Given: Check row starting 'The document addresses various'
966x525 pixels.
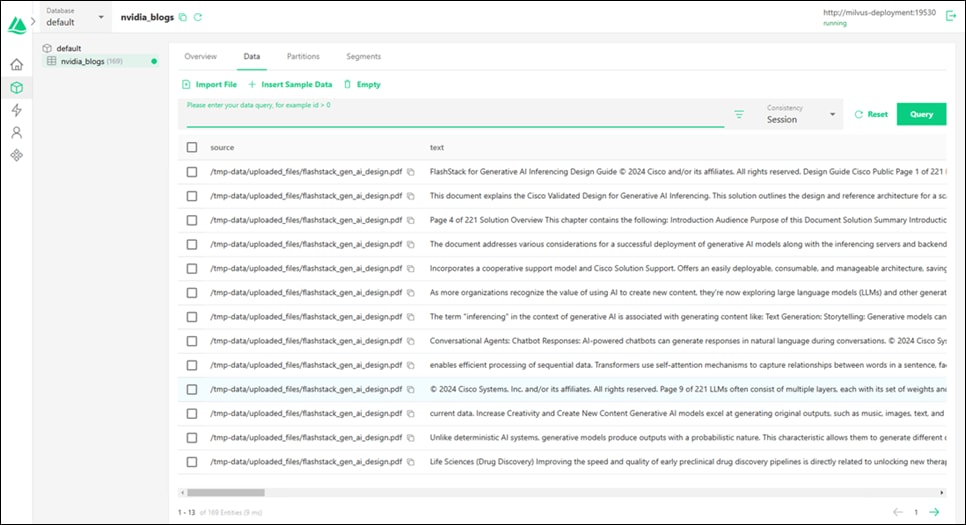Looking at the screenshot, I should (x=192, y=245).
